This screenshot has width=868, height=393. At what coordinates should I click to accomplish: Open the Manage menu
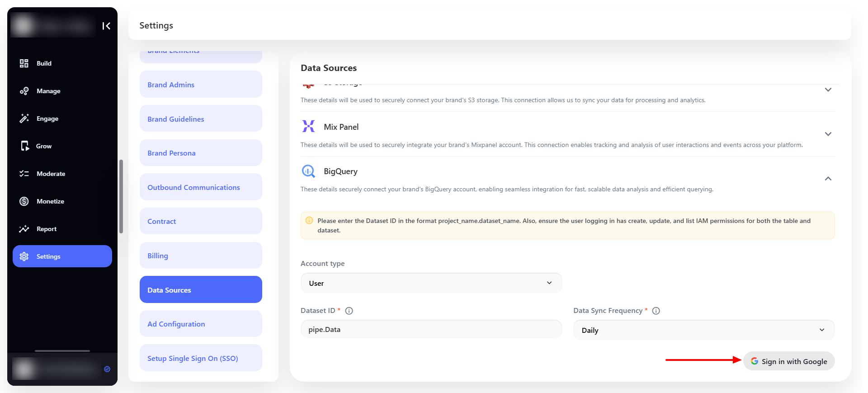(x=62, y=91)
